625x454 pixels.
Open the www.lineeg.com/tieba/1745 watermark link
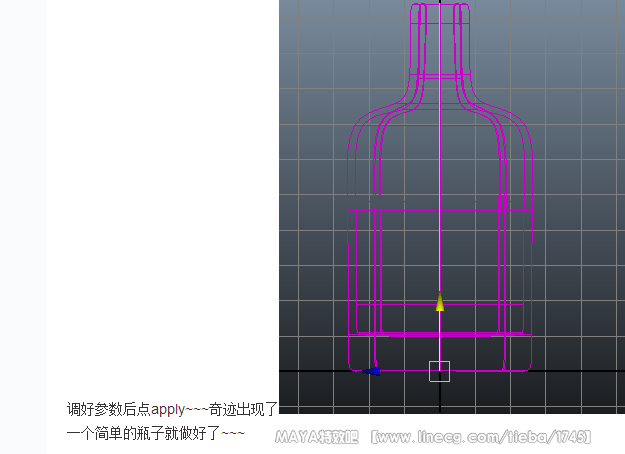pyautogui.click(x=481, y=438)
